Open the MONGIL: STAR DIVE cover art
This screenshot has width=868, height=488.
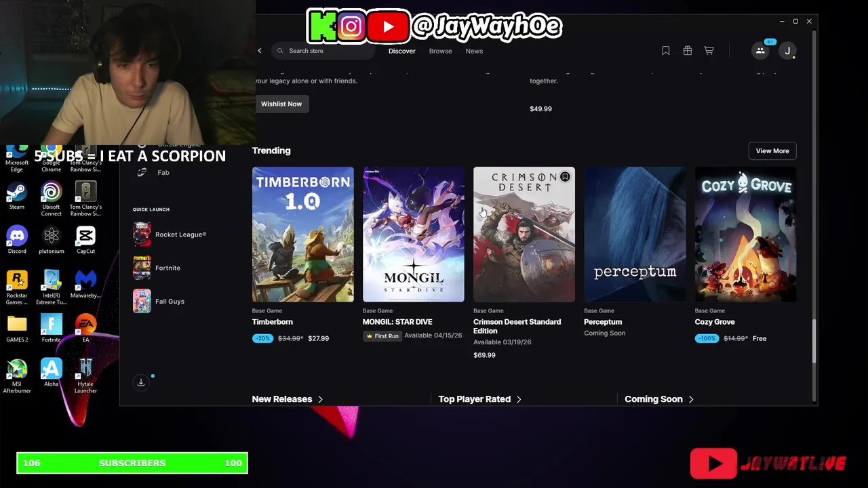coord(414,234)
